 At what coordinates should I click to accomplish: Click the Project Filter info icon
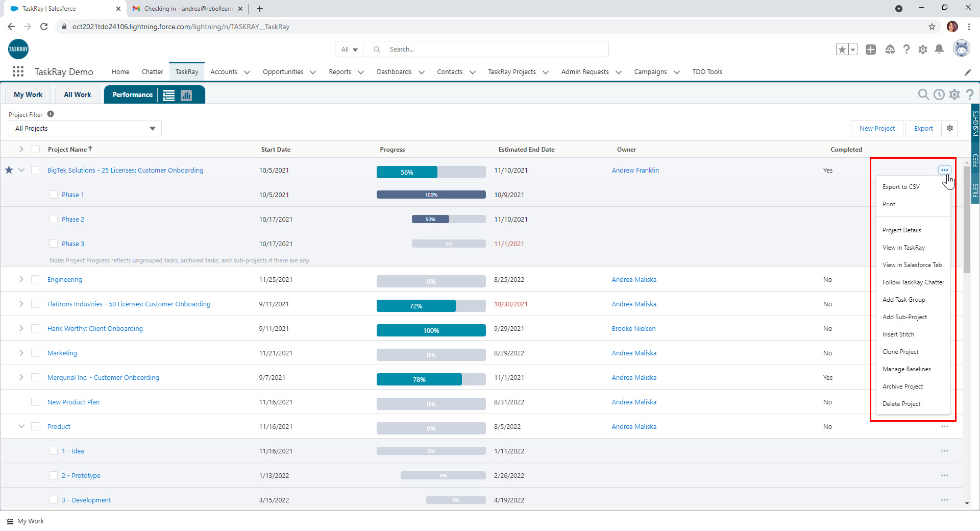(51, 114)
